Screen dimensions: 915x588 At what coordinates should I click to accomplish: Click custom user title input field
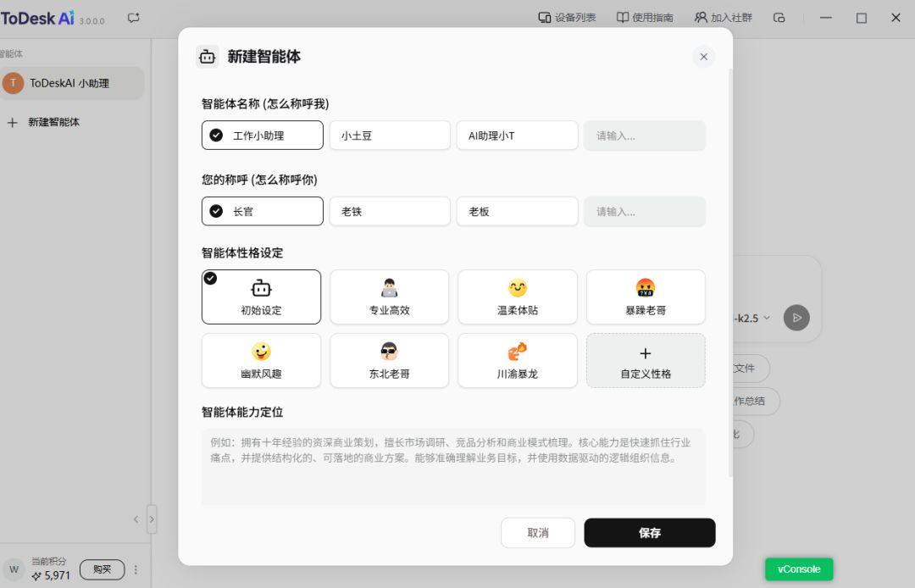pos(645,211)
